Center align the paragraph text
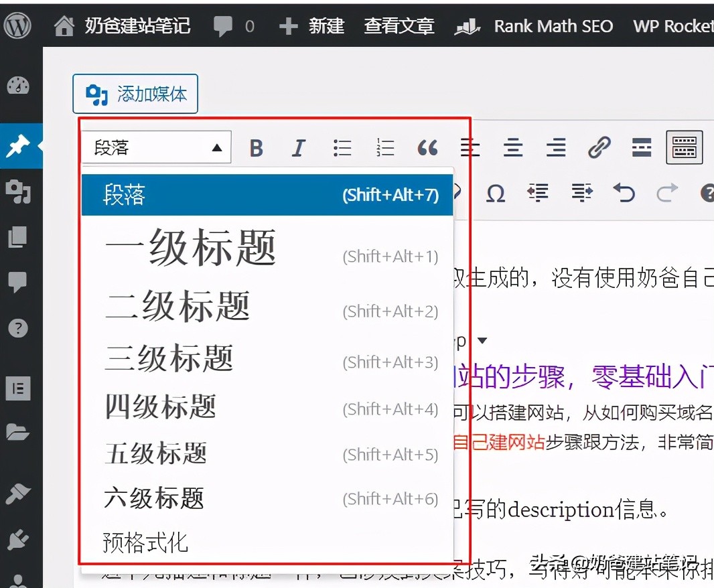The image size is (714, 588). click(x=513, y=147)
